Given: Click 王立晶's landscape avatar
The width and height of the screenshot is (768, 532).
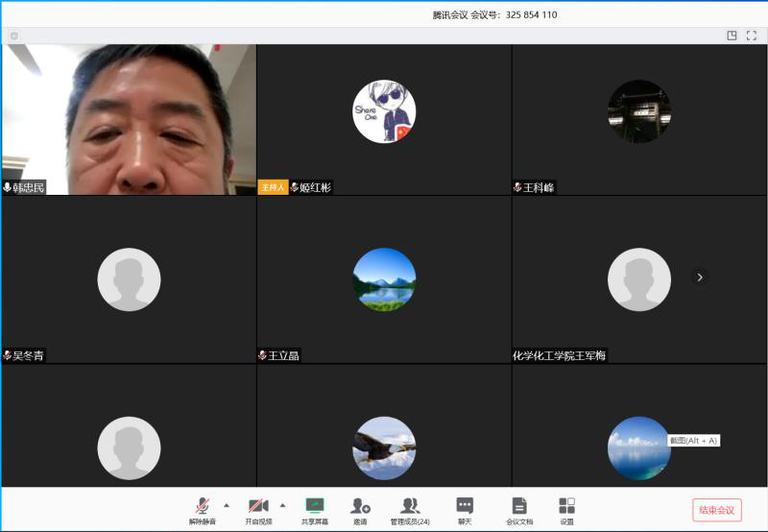Looking at the screenshot, I should tap(384, 279).
